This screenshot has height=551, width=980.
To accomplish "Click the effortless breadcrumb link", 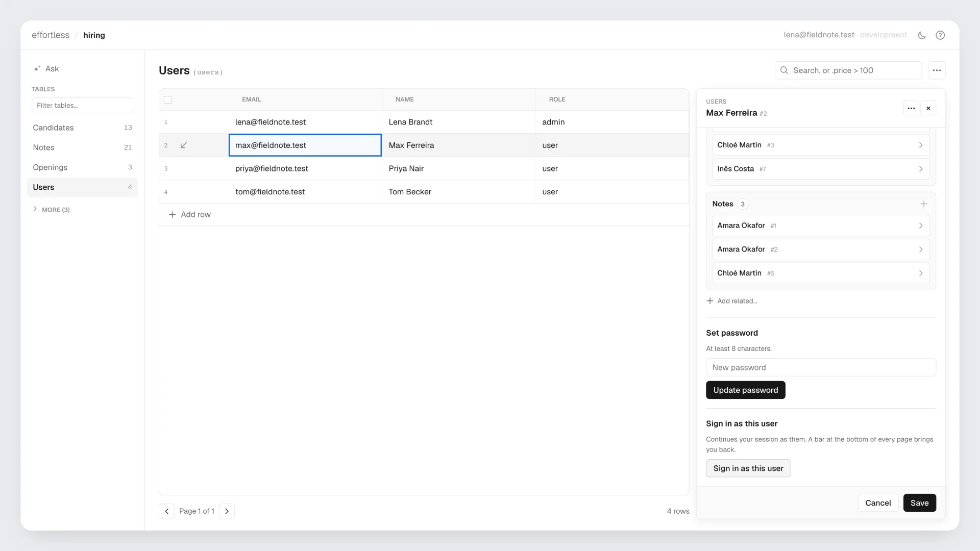I will pos(51,35).
